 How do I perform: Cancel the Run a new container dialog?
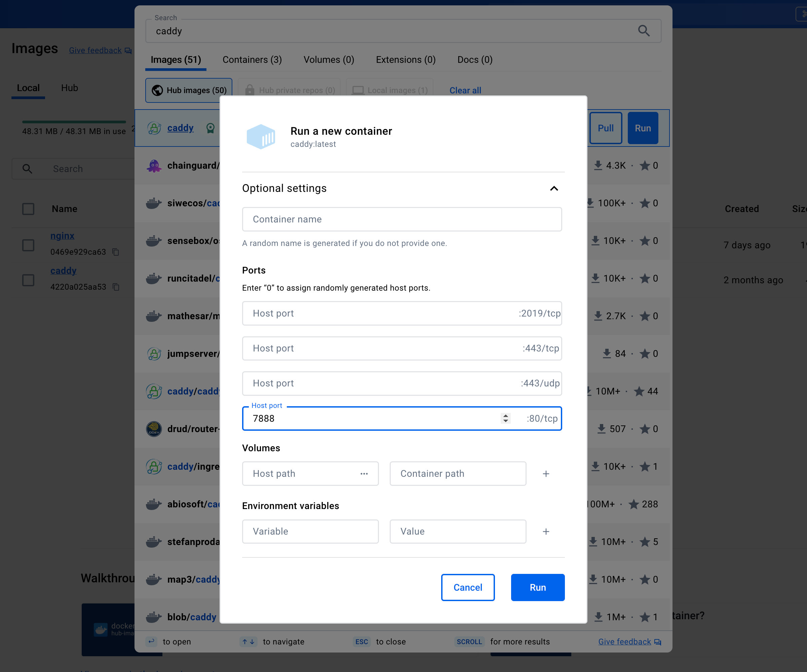[468, 588]
